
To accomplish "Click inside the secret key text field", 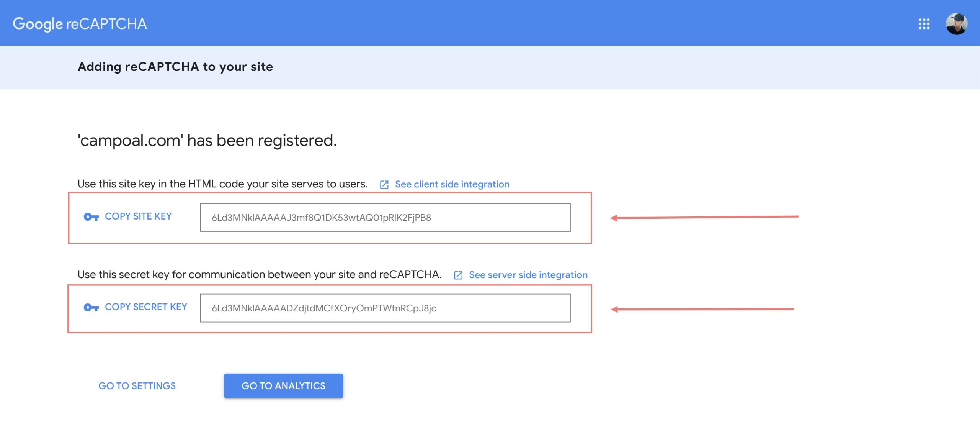I will (385, 308).
